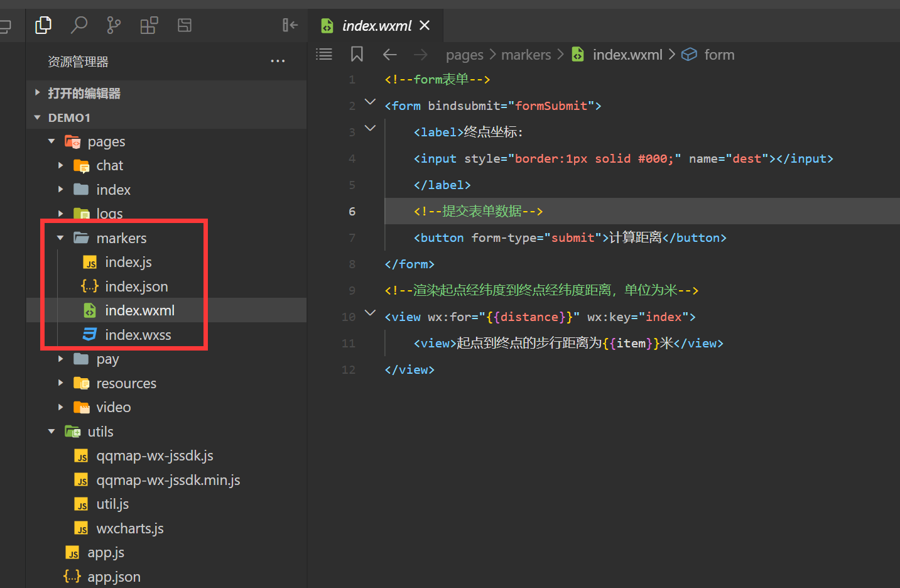Image resolution: width=900 pixels, height=588 pixels.
Task: Navigate back with the left arrow
Action: 389,55
